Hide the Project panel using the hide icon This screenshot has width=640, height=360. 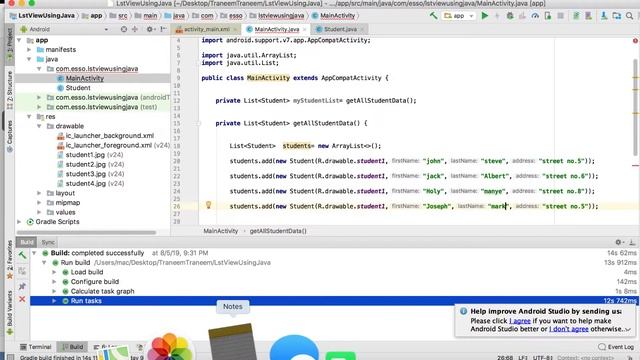[163, 29]
